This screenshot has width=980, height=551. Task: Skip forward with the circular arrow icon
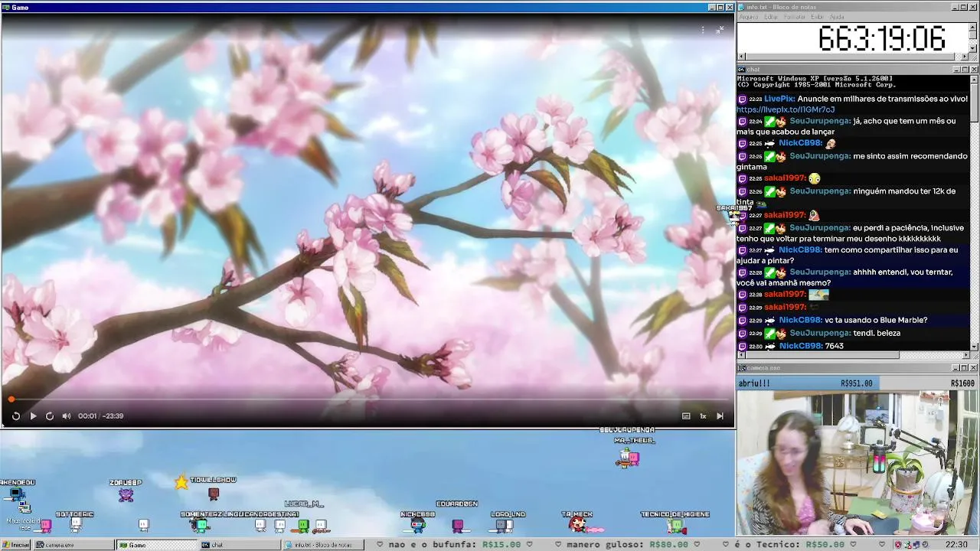50,416
